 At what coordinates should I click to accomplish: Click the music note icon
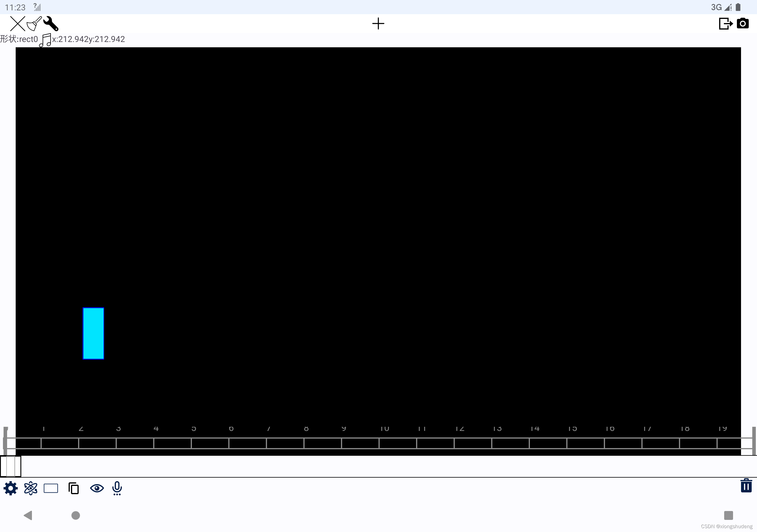click(45, 40)
